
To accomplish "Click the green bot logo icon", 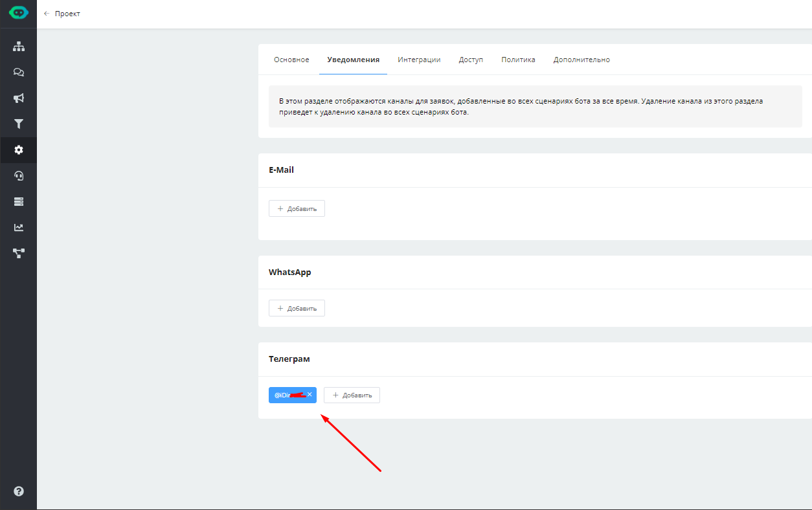I will point(18,13).
